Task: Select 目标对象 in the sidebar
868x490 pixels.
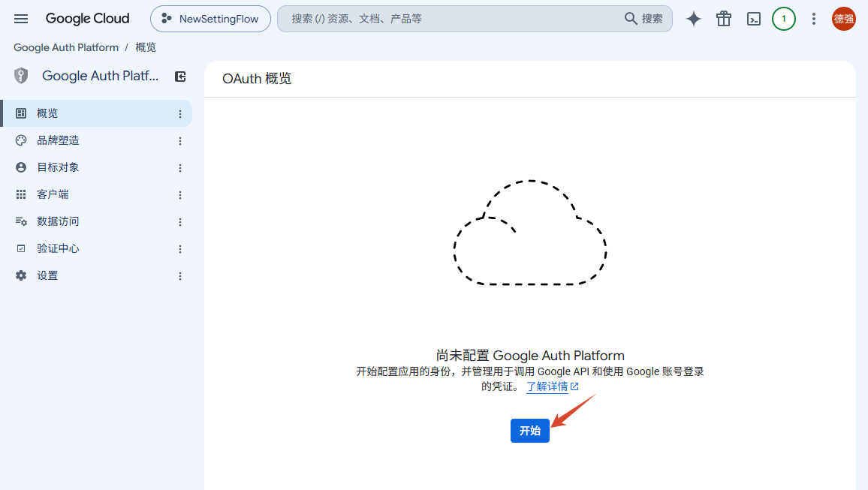Action: tap(96, 167)
